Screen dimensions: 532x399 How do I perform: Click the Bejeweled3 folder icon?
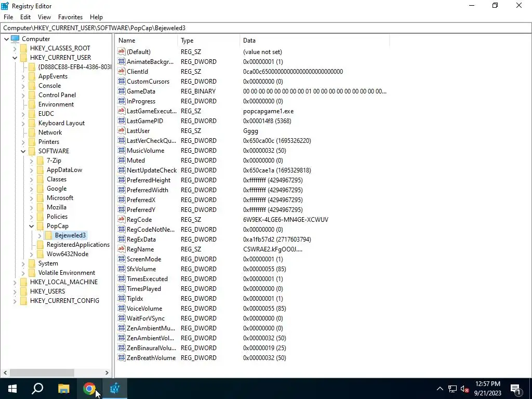(x=48, y=235)
